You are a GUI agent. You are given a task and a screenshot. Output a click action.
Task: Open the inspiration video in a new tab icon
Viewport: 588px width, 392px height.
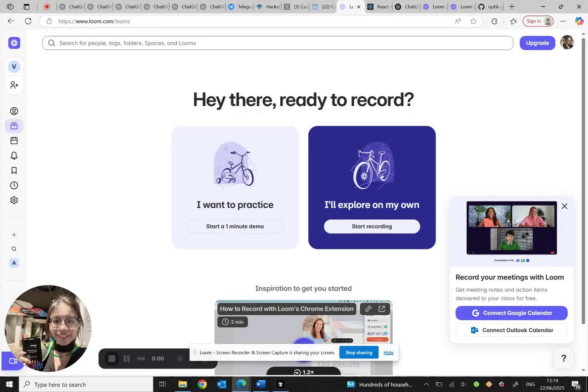(x=382, y=309)
